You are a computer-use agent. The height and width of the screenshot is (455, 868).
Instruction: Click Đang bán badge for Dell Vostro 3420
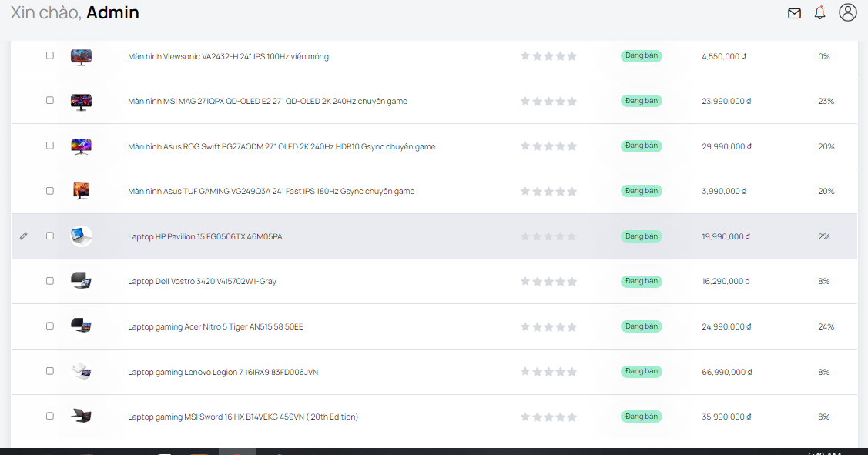[641, 281]
